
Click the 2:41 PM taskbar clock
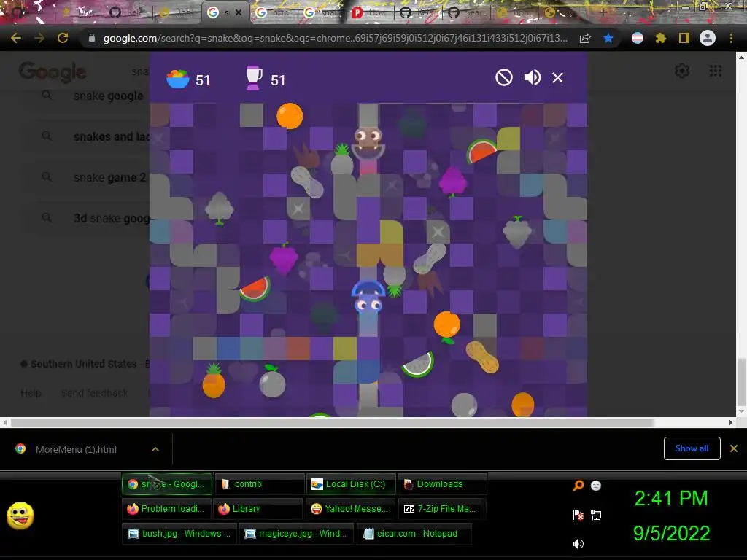pos(671,499)
